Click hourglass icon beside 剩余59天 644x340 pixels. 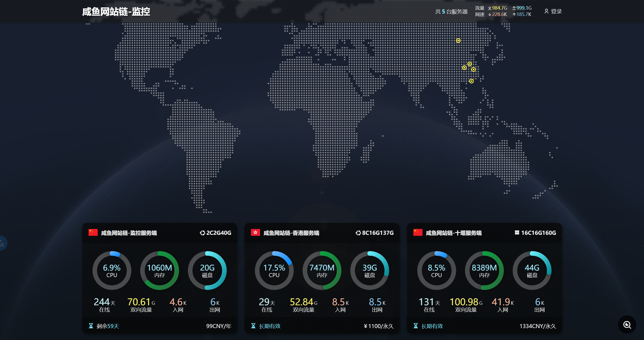(91, 326)
